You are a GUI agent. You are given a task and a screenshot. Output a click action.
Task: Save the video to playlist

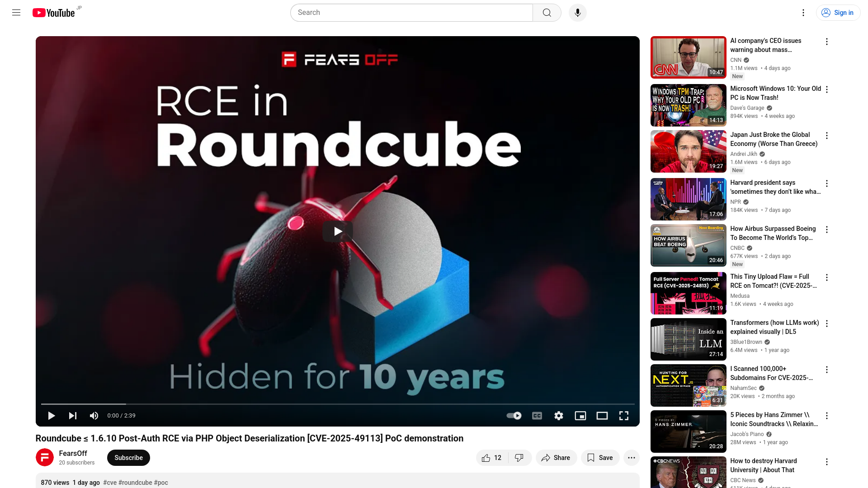(600, 458)
